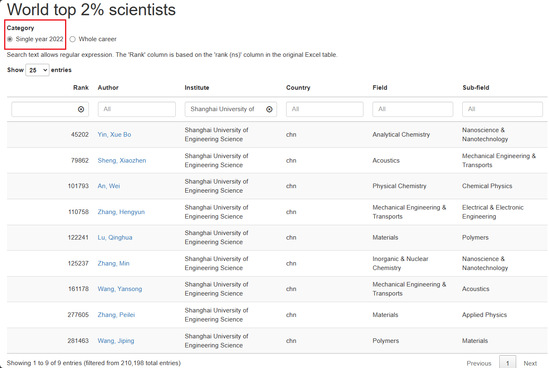This screenshot has width=549, height=368.
Task: Focus the Author filter input field
Action: pos(137,109)
